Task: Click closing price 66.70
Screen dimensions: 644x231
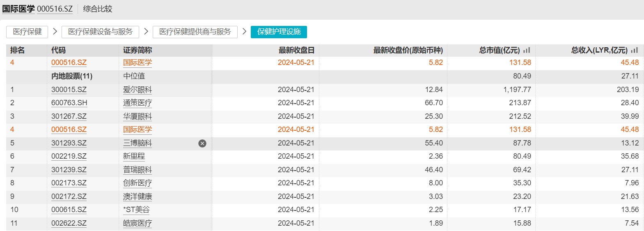Action: pos(434,103)
